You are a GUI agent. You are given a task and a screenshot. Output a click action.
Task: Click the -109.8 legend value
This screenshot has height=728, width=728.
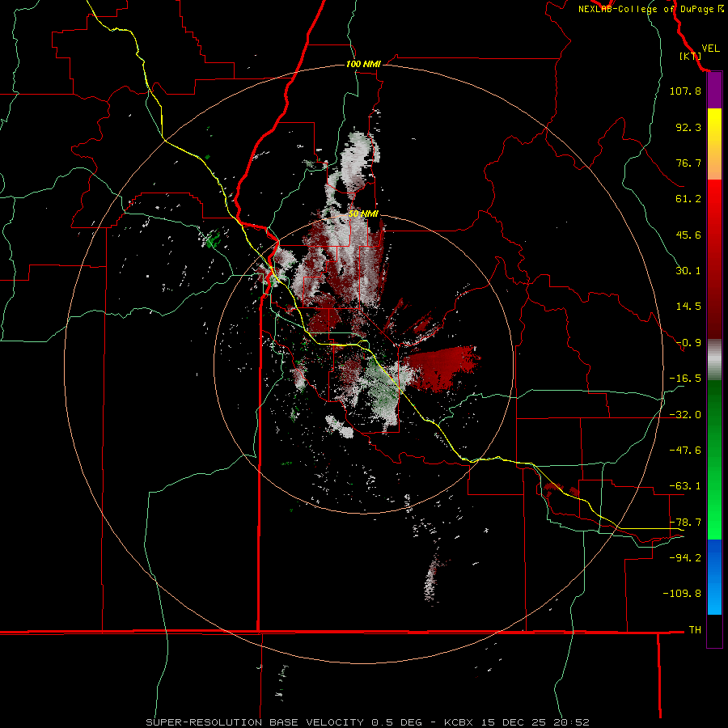tap(682, 594)
